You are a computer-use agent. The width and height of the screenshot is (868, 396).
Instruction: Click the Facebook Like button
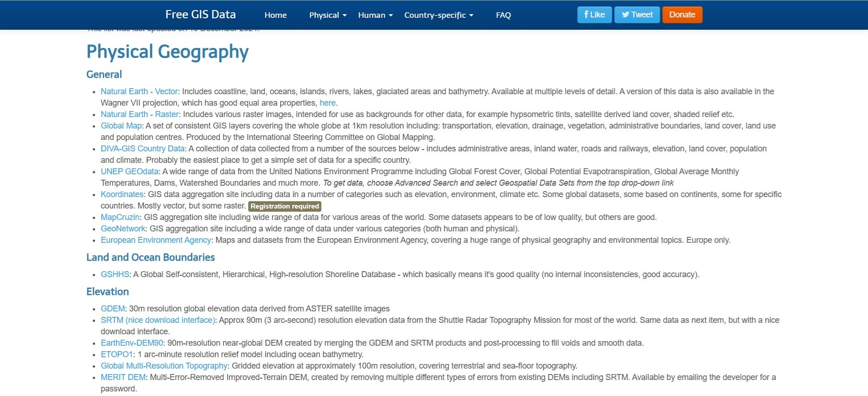594,15
